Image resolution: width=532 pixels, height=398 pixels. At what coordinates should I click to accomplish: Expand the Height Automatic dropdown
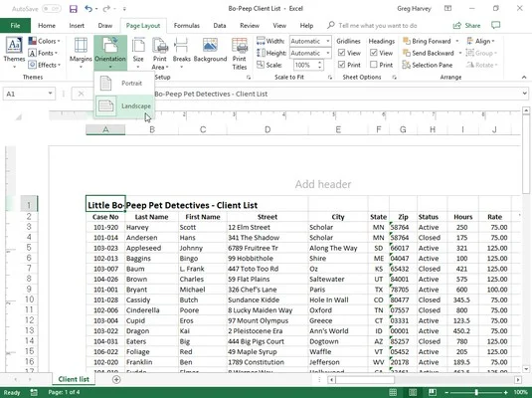pos(328,53)
